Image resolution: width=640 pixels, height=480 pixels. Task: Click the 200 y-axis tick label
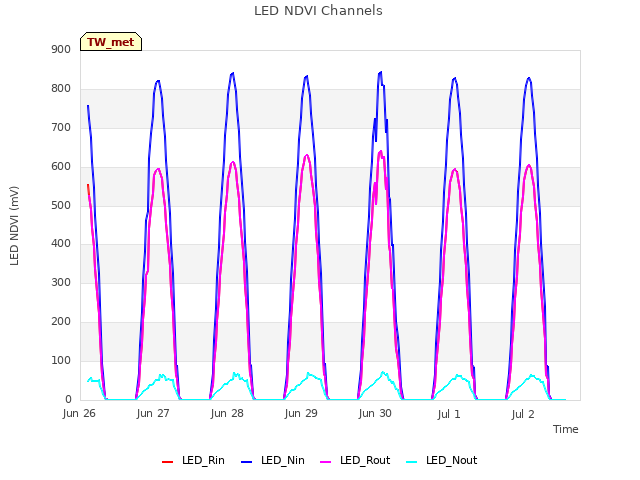coord(61,321)
